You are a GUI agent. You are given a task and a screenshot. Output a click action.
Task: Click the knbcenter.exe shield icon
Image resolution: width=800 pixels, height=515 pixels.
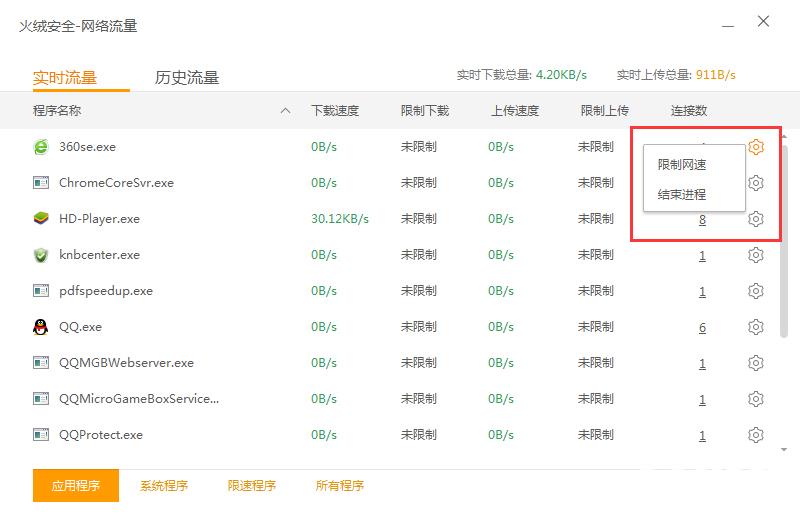coord(41,255)
